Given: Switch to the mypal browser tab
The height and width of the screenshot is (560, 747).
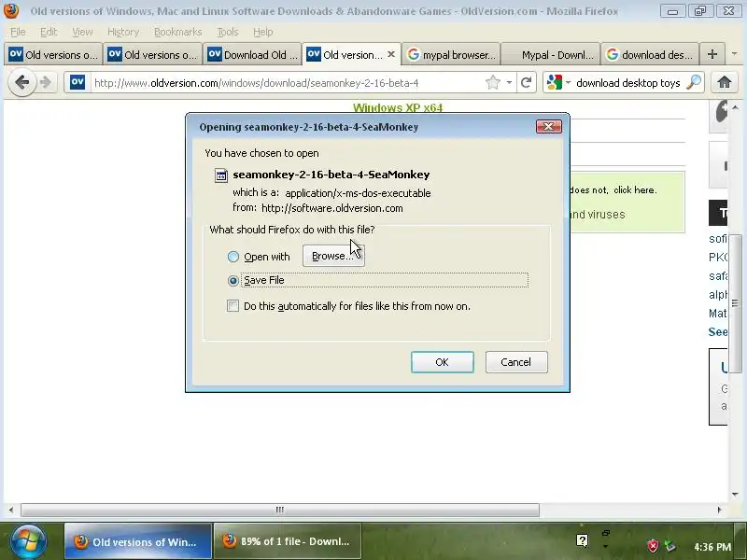Looking at the screenshot, I should [451, 54].
